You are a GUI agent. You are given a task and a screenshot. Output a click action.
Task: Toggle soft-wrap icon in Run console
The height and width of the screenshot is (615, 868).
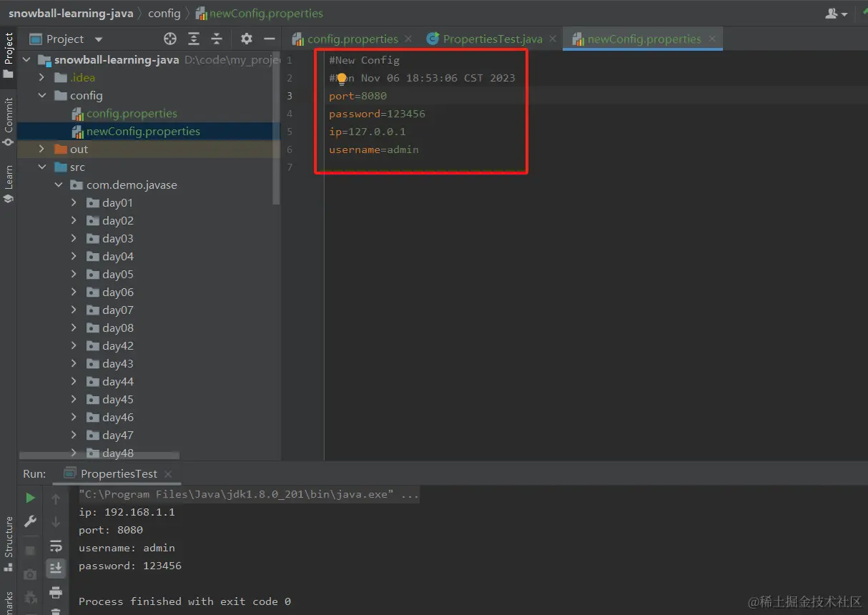[x=56, y=546]
